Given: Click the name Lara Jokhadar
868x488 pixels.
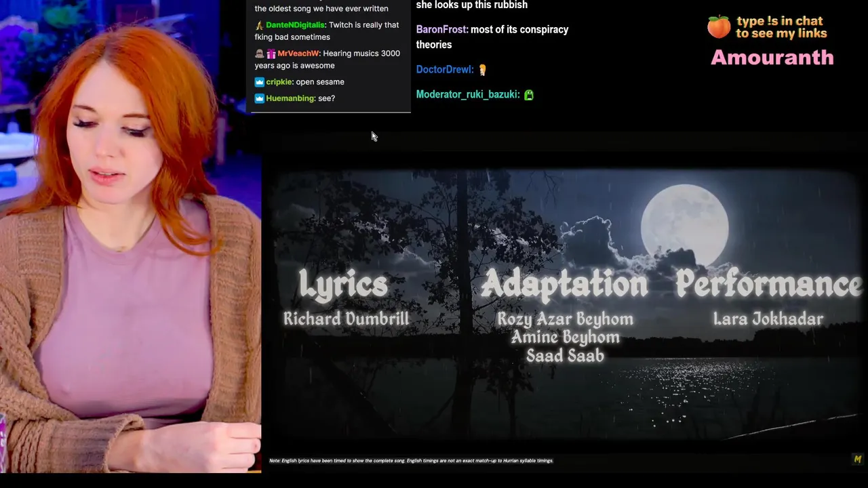Looking at the screenshot, I should pos(768,319).
